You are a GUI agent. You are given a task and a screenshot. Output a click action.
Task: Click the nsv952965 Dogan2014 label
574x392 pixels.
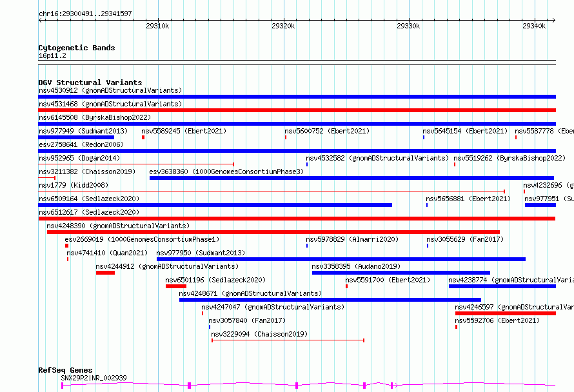[79, 158]
